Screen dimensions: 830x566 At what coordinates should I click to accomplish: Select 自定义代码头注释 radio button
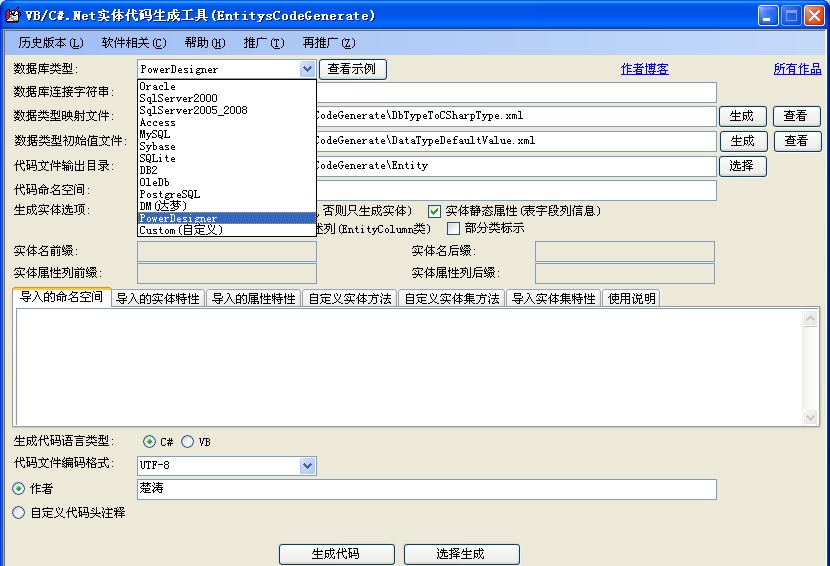point(19,513)
